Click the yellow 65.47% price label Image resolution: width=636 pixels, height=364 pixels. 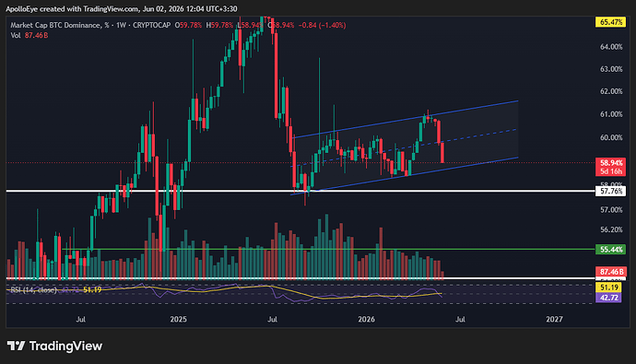tap(610, 22)
